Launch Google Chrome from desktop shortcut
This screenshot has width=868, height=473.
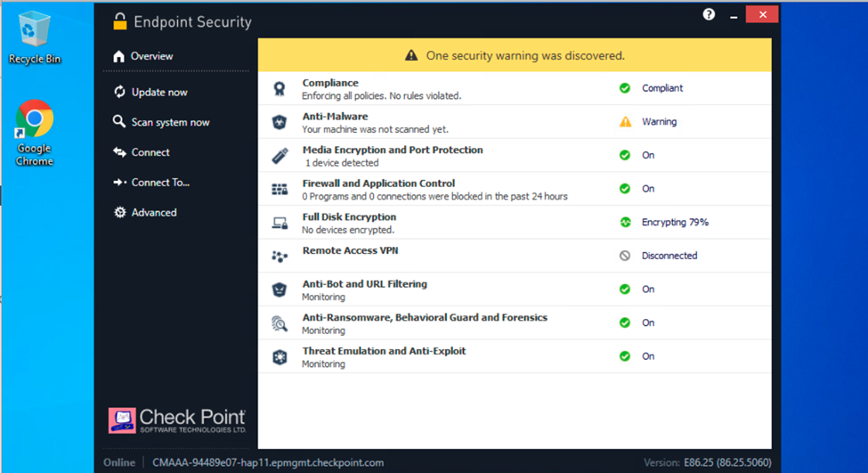click(35, 133)
